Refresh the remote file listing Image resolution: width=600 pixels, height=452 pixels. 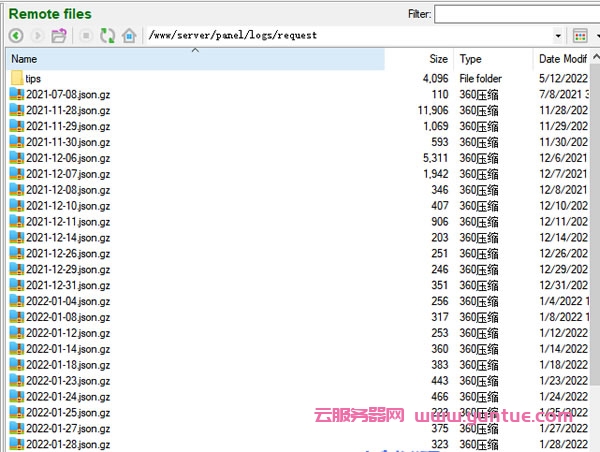107,36
